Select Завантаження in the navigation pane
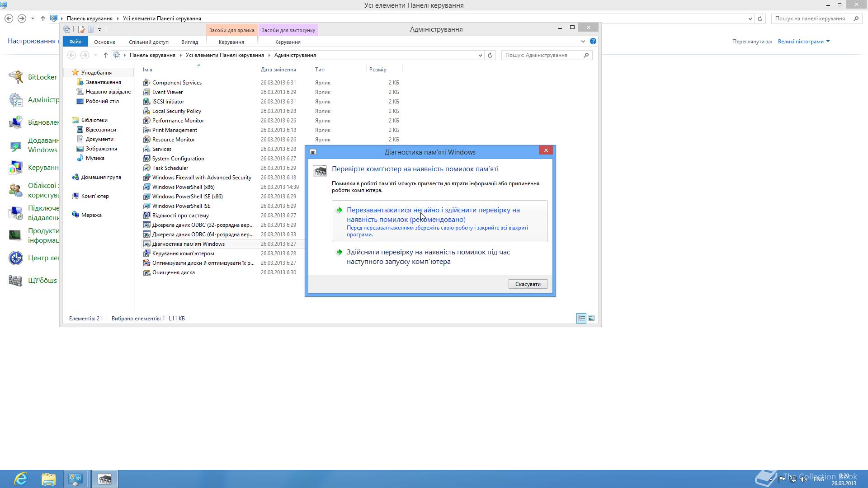Image resolution: width=868 pixels, height=488 pixels. tap(104, 82)
